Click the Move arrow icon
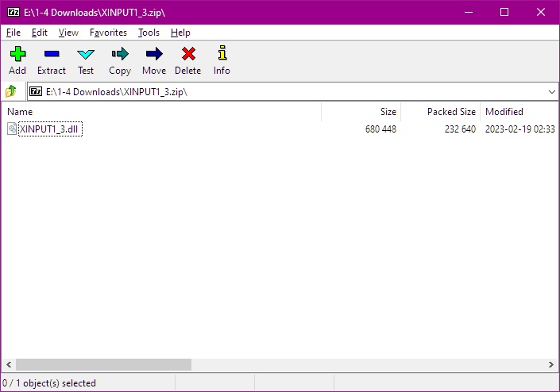The image size is (560, 392). click(154, 54)
